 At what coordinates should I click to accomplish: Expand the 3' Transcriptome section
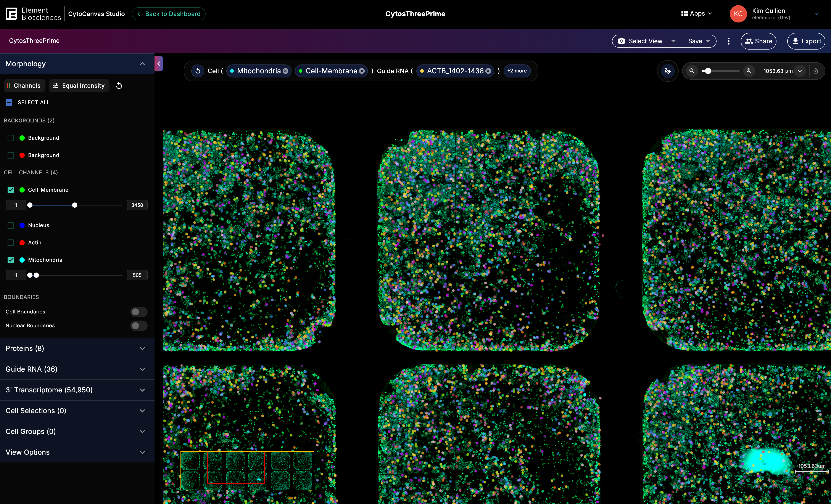tap(77, 390)
